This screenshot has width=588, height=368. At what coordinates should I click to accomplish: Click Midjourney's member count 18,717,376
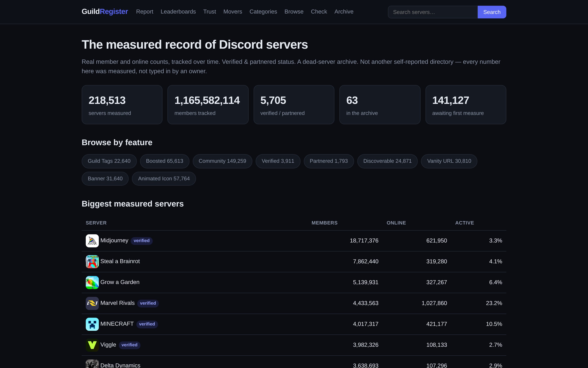(x=364, y=241)
